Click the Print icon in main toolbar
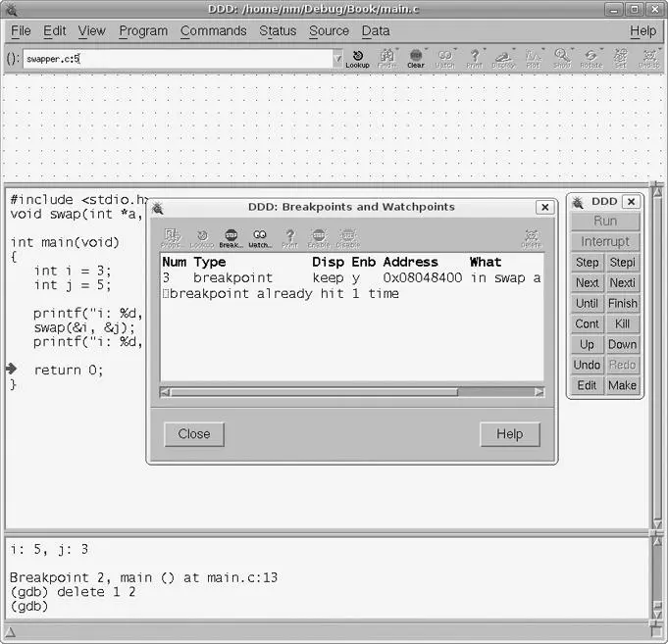Viewport: 668px width, 644px height. pyautogui.click(x=474, y=58)
